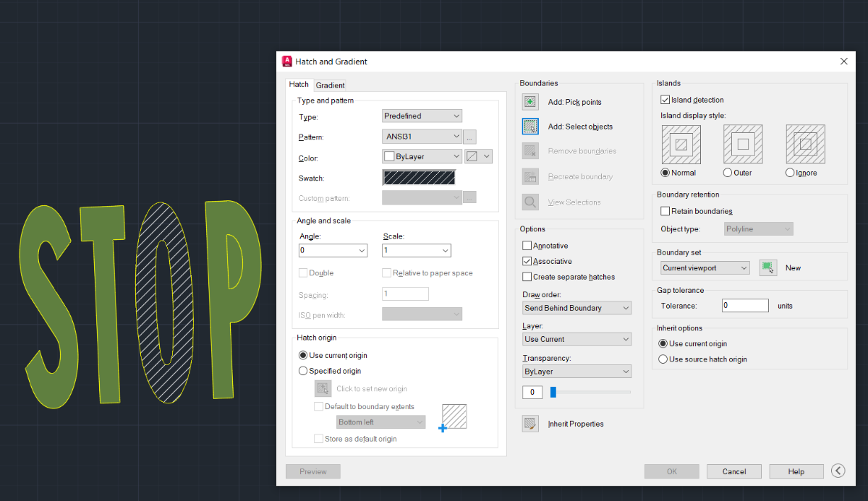The width and height of the screenshot is (868, 501).
Task: Open the Draw order dropdown
Action: (576, 308)
